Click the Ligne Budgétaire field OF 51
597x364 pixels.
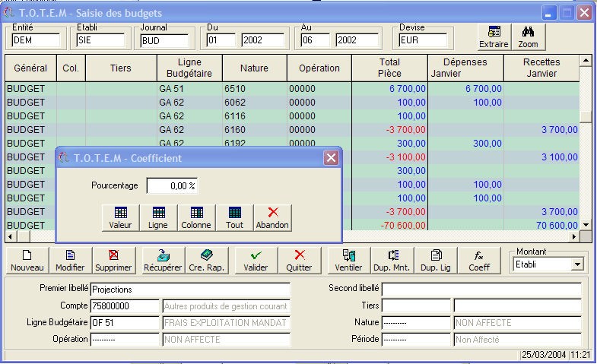(125, 322)
